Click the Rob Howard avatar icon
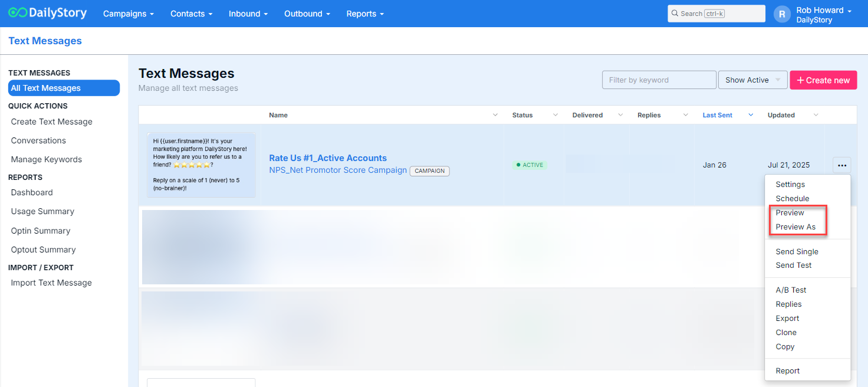 pos(782,15)
